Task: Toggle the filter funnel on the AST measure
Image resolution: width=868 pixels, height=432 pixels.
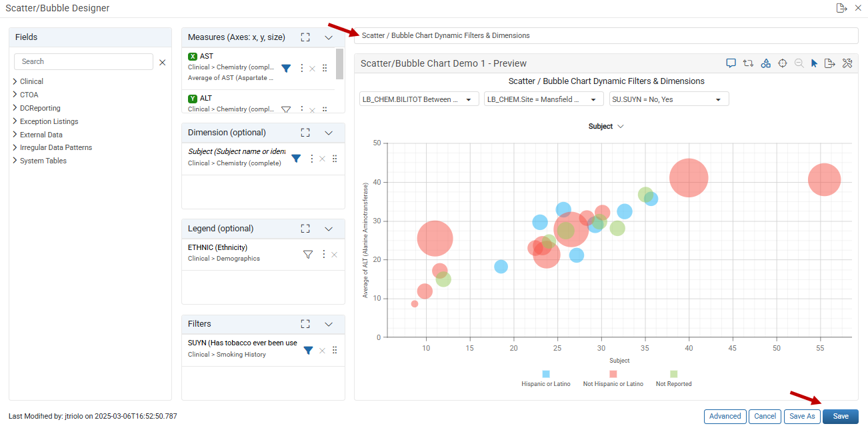Action: point(286,68)
